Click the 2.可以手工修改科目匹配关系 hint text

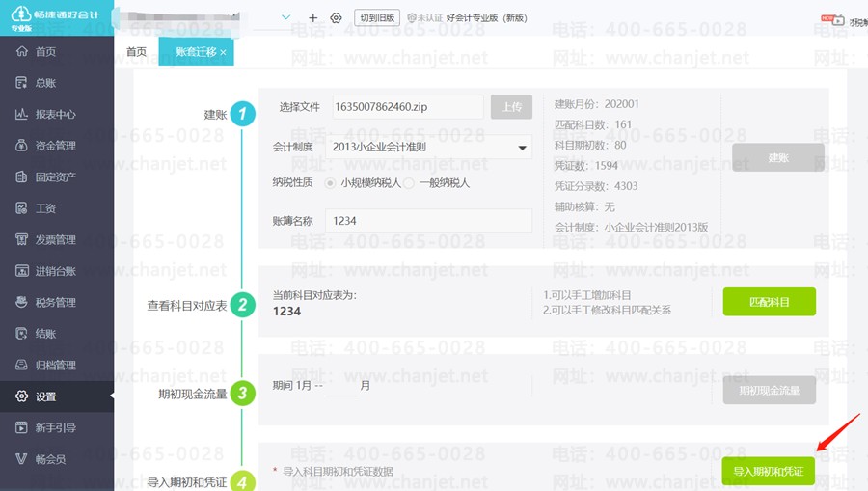(607, 310)
